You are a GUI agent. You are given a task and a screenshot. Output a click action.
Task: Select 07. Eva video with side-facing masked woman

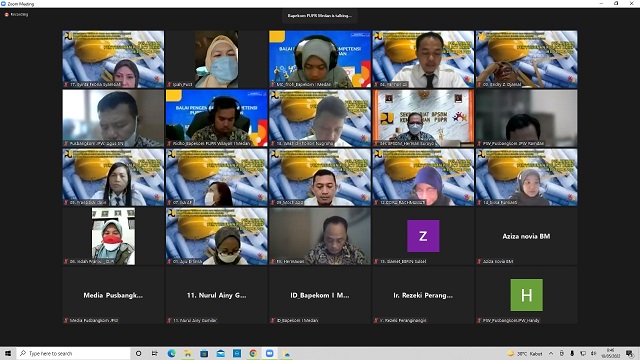tap(216, 177)
